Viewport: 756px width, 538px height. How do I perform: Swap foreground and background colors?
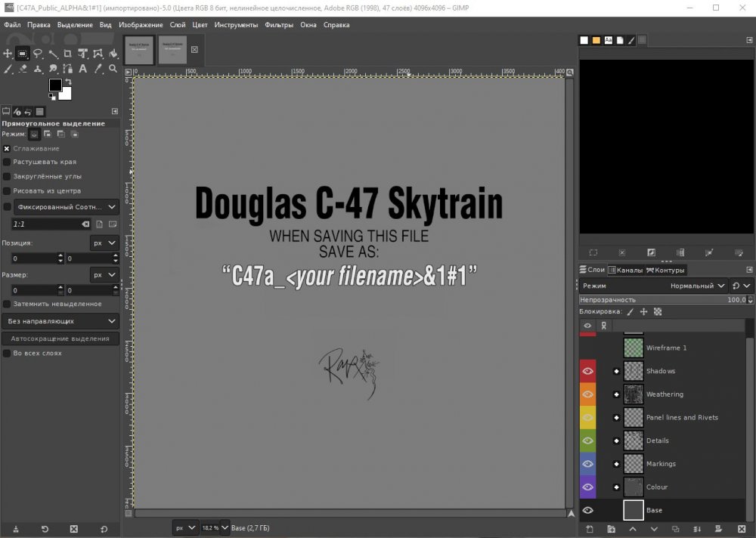coord(68,82)
